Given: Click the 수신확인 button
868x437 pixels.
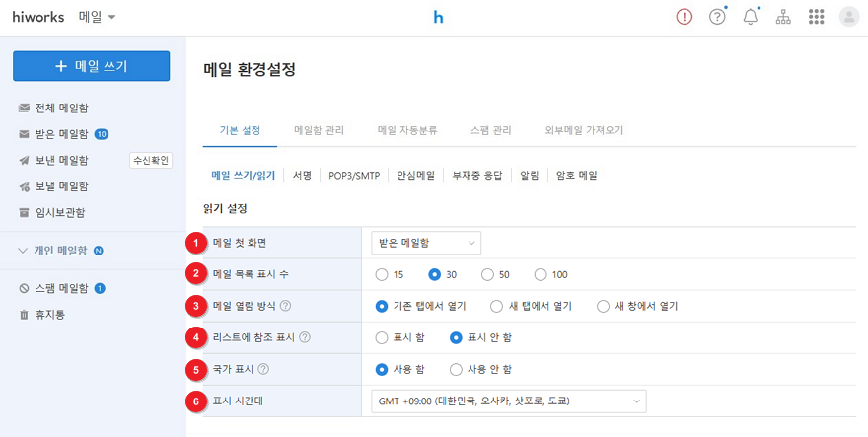Looking at the screenshot, I should [x=151, y=161].
